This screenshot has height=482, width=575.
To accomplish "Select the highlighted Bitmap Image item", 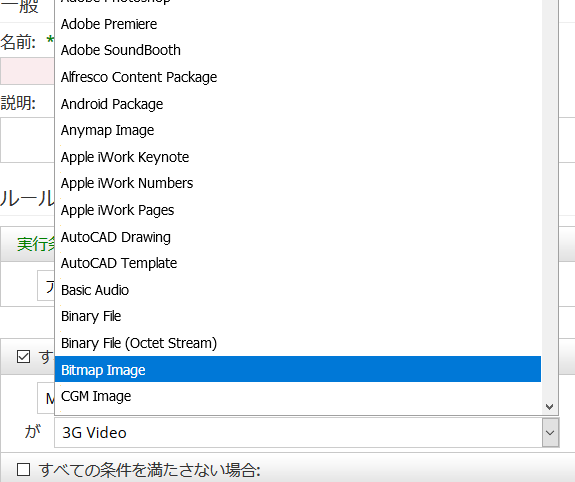I will pyautogui.click(x=298, y=369).
